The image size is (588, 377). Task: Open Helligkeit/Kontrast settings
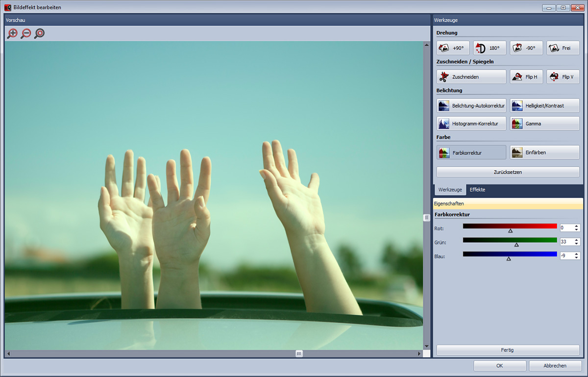click(544, 106)
